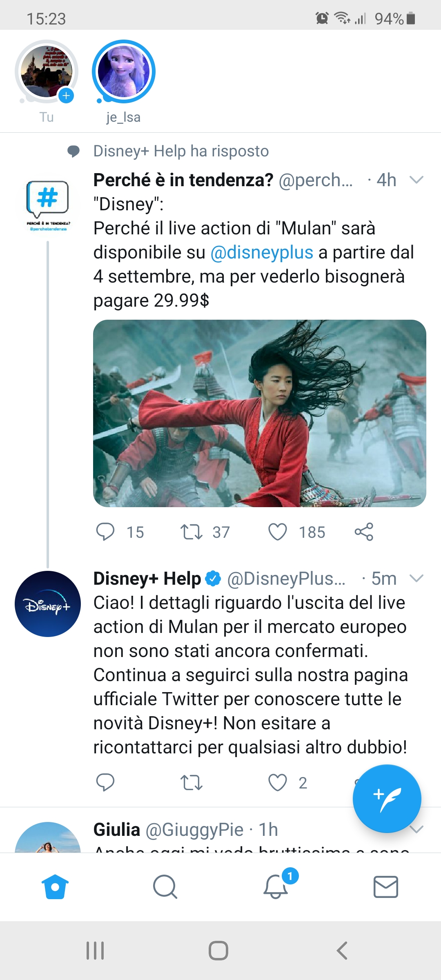The image size is (441, 980).
Task: View the je_lsa fleet story
Action: click(x=124, y=71)
